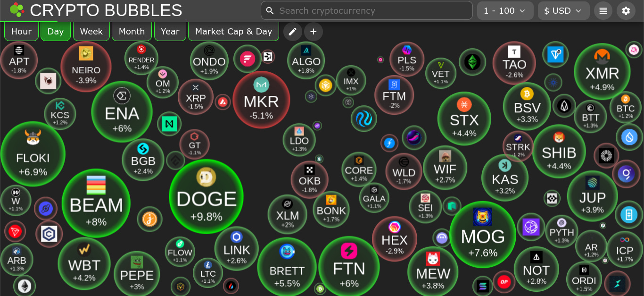Open the list view menu icon
This screenshot has height=296, width=644.
[x=603, y=10]
